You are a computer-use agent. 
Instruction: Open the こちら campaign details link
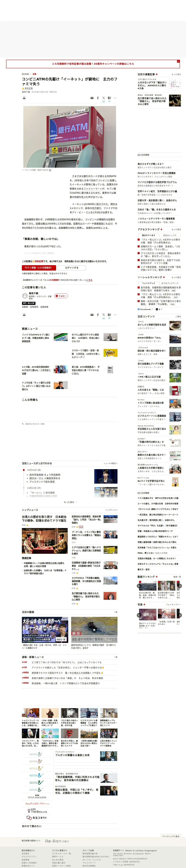90,280
